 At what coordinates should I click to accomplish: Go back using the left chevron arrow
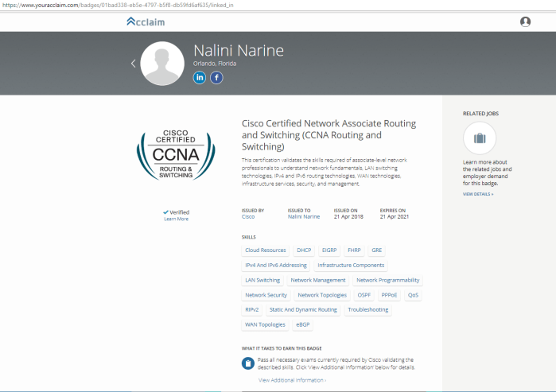pyautogui.click(x=134, y=64)
